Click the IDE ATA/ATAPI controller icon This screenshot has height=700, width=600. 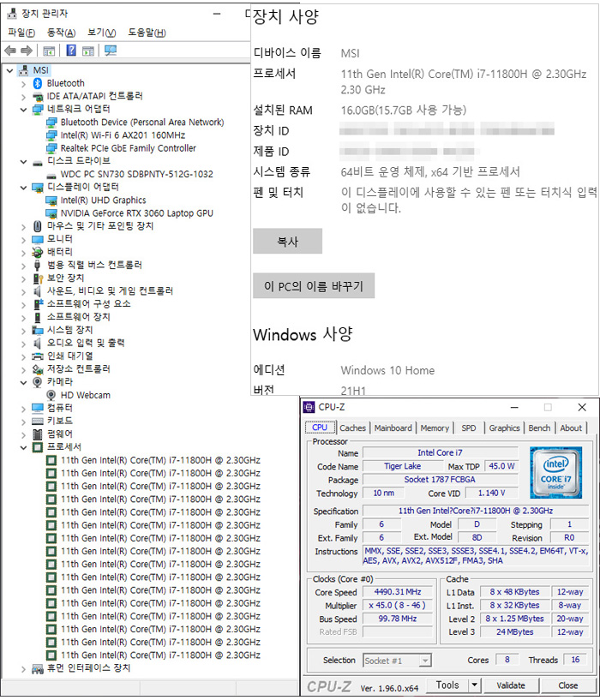click(x=38, y=97)
